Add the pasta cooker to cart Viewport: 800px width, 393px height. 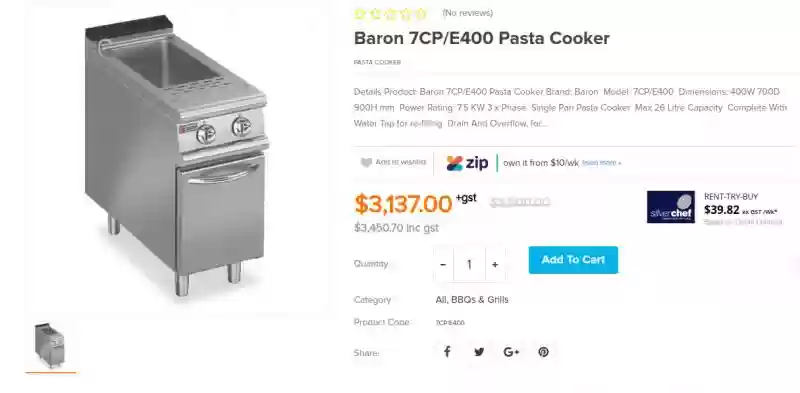tap(573, 260)
